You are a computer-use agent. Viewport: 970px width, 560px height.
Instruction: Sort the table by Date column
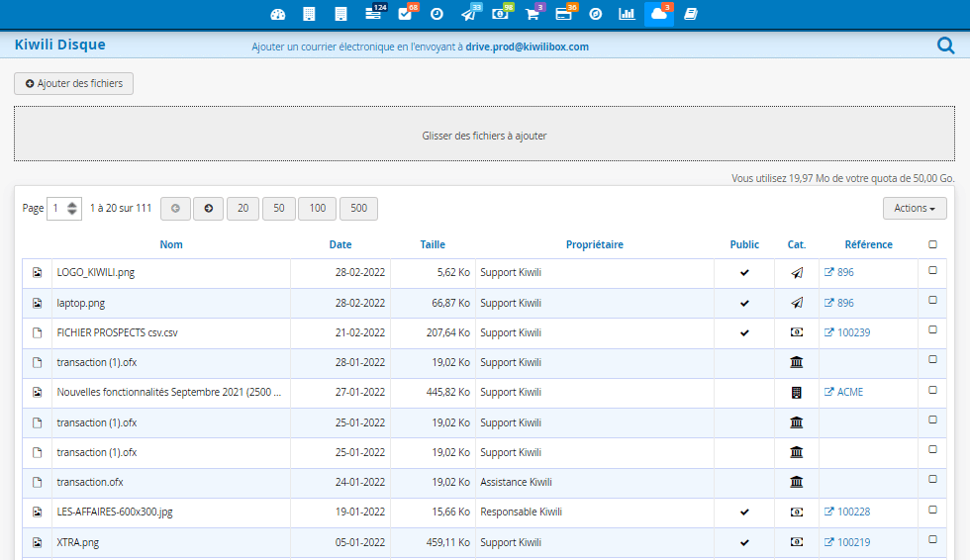pyautogui.click(x=340, y=244)
